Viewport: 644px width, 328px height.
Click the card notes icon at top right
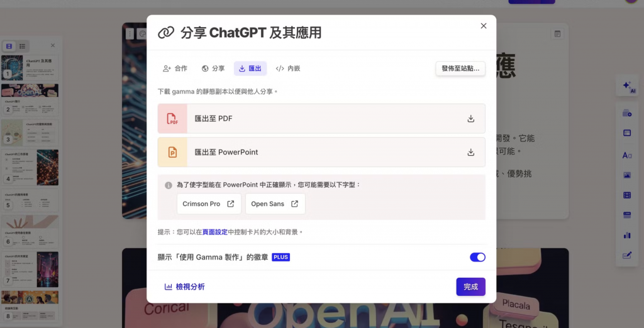(x=557, y=34)
